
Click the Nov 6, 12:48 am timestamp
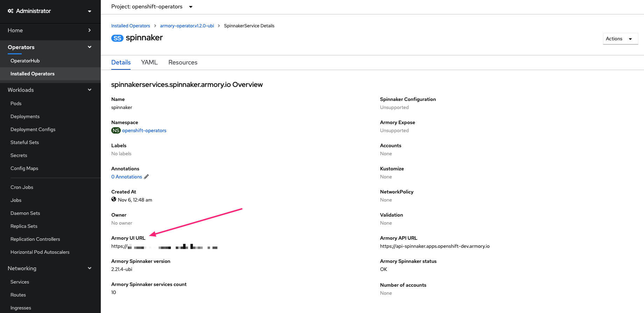(x=135, y=200)
